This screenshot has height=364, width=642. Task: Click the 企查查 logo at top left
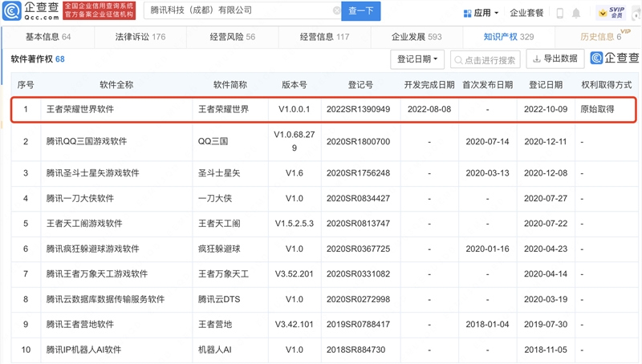(30, 11)
